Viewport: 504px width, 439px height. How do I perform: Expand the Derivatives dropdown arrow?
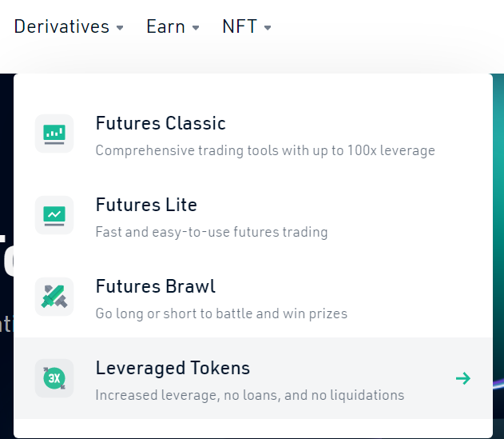click(x=120, y=28)
